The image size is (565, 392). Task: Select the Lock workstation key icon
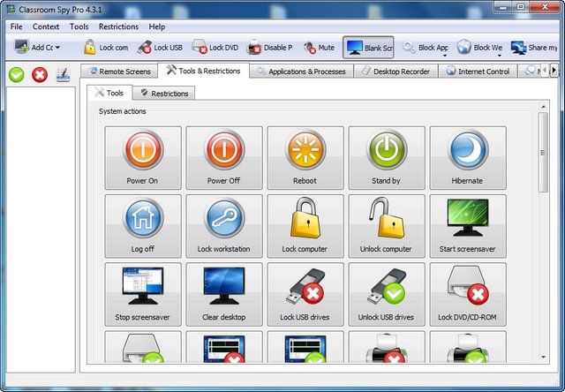pyautogui.click(x=222, y=226)
